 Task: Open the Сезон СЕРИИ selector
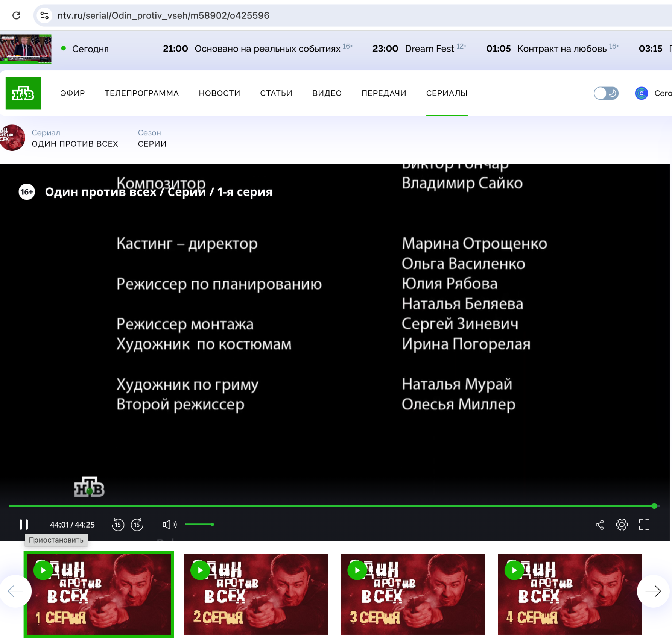pyautogui.click(x=152, y=138)
